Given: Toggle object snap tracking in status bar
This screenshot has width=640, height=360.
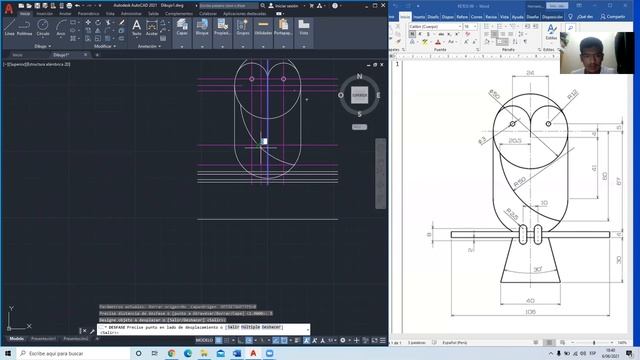Looking at the screenshot, I should click(276, 340).
